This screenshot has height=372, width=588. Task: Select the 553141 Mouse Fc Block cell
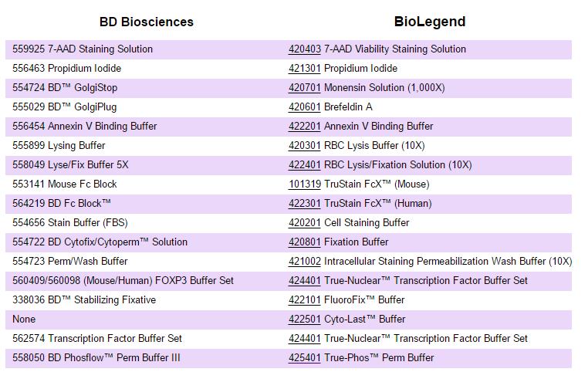pos(65,184)
